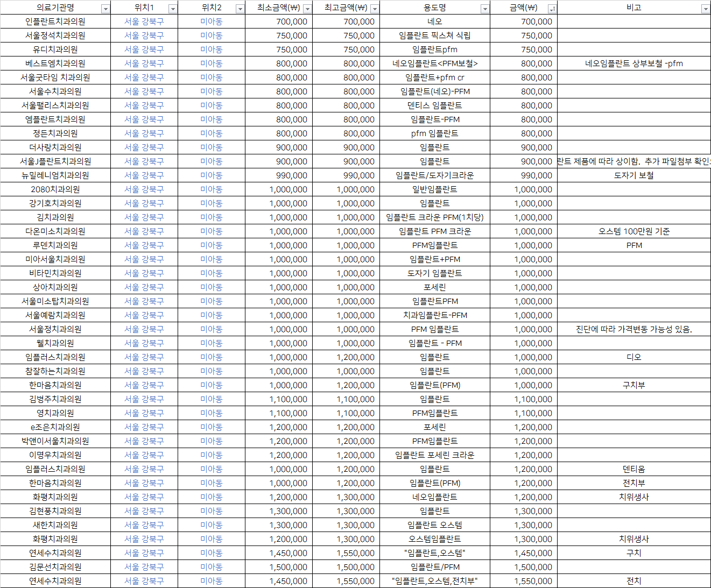Click the 덴티스 임플란트 cell
The image size is (711, 588).
tap(435, 105)
